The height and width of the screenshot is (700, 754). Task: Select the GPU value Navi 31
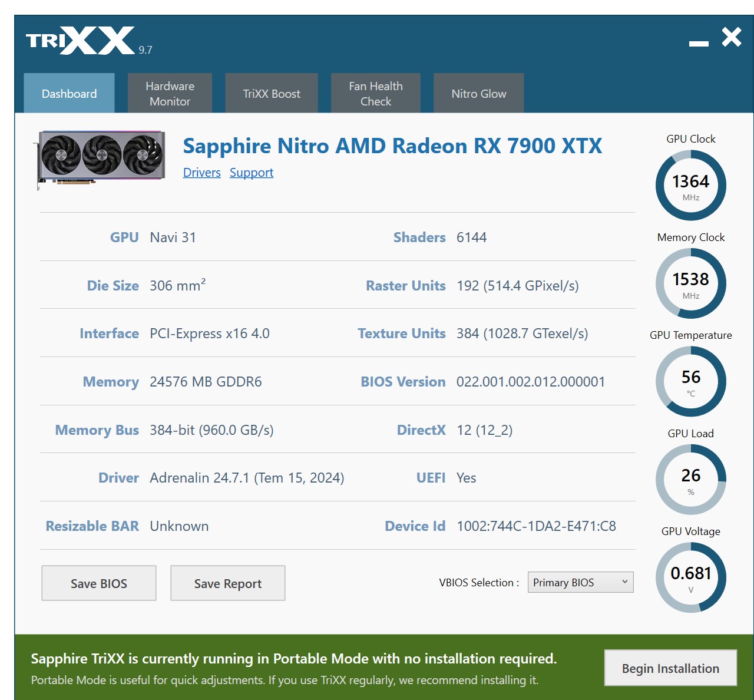tap(173, 237)
